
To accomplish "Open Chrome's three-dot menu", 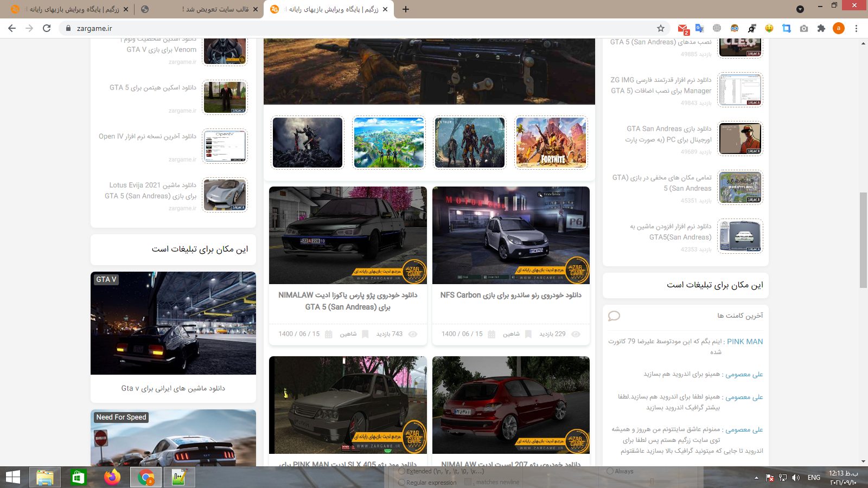I will click(856, 28).
